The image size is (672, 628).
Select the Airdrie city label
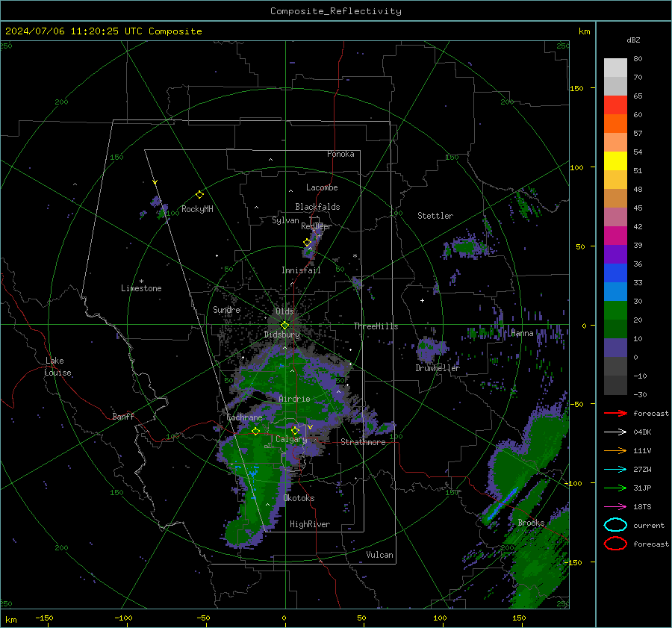tap(294, 399)
